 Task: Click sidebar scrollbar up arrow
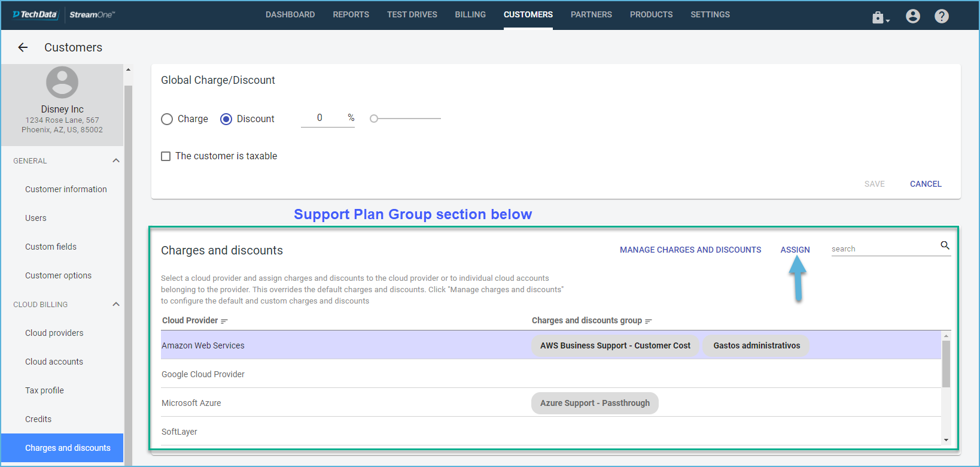click(x=128, y=69)
